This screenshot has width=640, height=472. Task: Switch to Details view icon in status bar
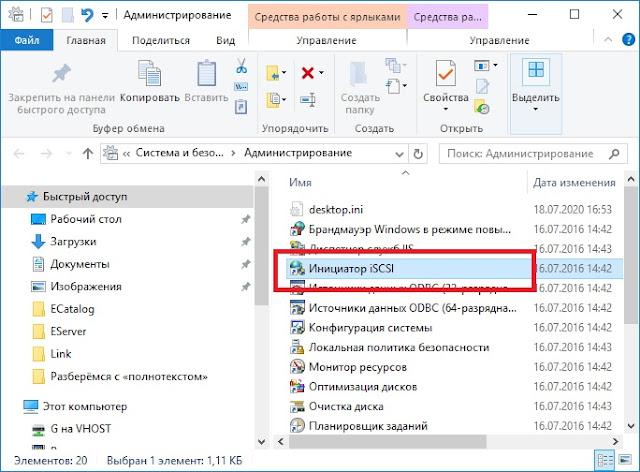coord(605,461)
